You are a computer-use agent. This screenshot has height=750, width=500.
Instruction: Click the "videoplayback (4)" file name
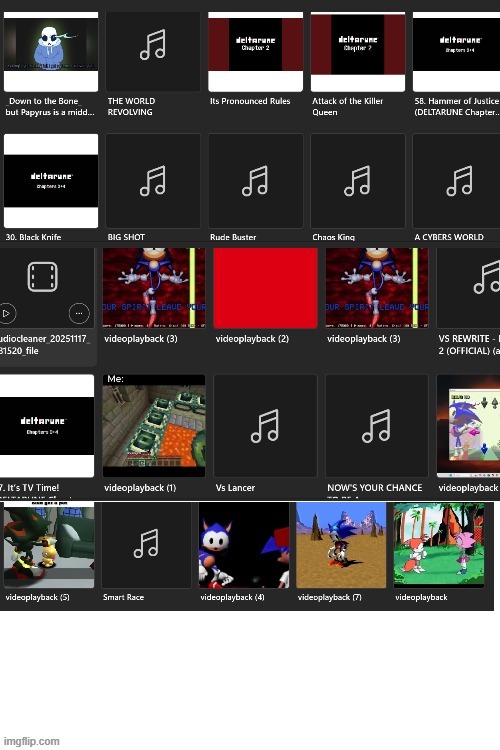click(x=232, y=597)
